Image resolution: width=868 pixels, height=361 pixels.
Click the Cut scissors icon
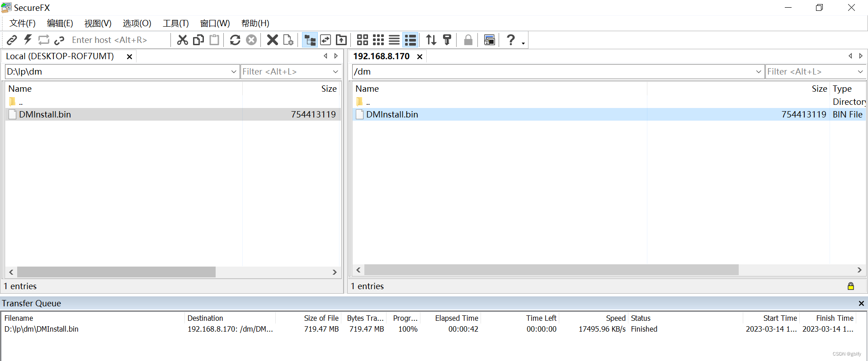click(182, 40)
